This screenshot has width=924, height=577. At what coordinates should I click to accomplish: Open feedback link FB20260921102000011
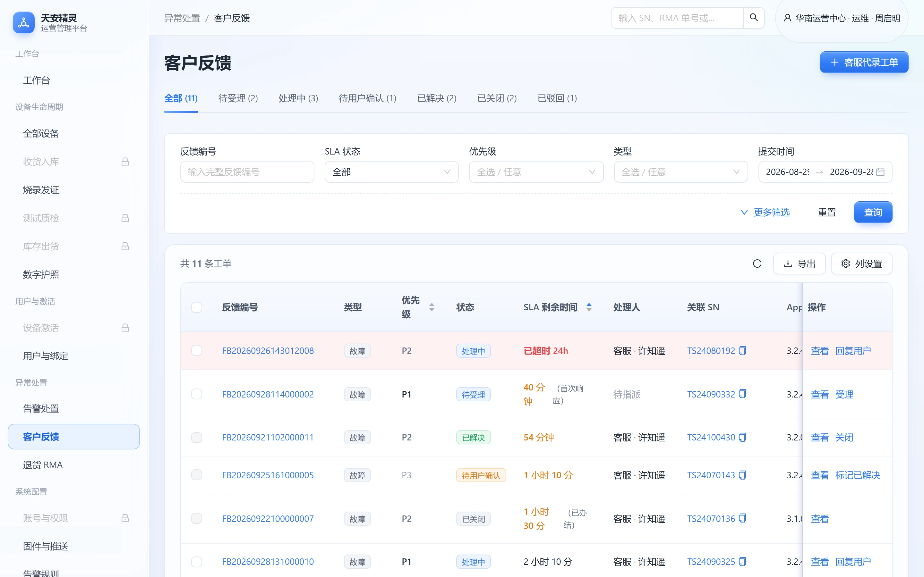[268, 437]
